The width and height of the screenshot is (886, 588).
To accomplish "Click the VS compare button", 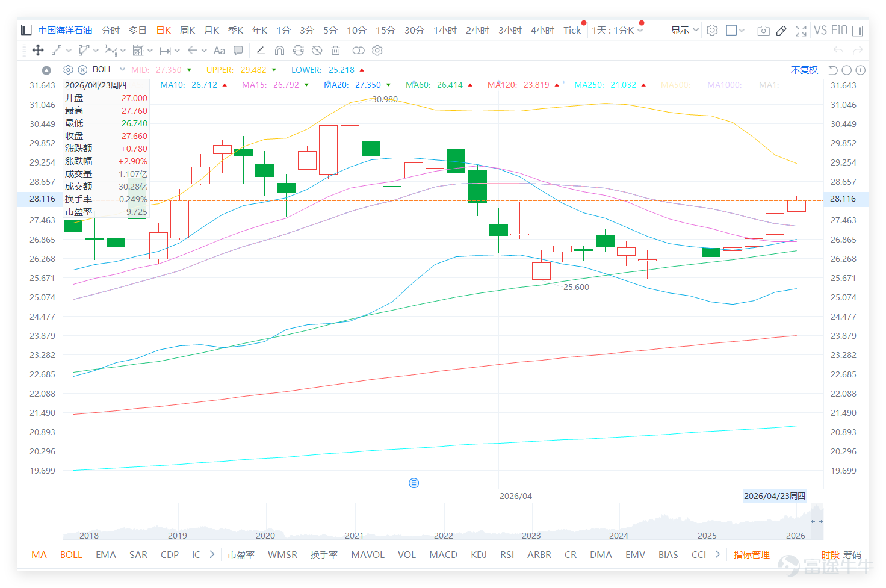I will tap(820, 30).
